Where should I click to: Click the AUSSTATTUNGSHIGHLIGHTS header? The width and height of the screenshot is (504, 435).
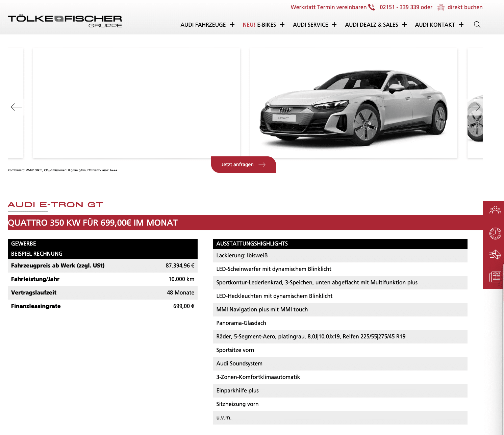click(x=340, y=244)
